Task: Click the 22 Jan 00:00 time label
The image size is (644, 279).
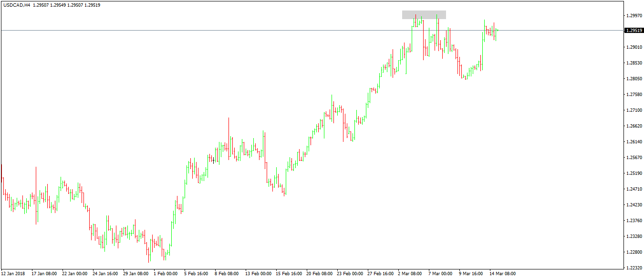Action: (75, 274)
